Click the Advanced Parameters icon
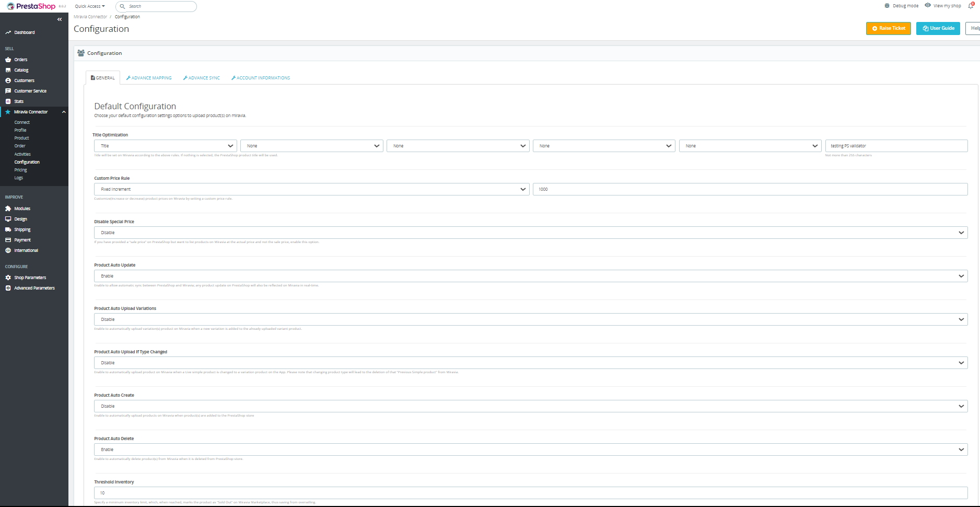 (x=8, y=288)
